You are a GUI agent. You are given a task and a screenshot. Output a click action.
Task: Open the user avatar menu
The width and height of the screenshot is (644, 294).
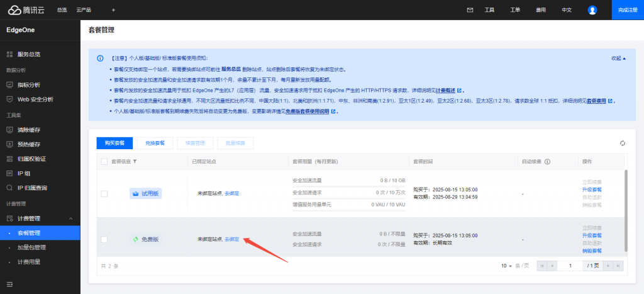click(x=592, y=10)
